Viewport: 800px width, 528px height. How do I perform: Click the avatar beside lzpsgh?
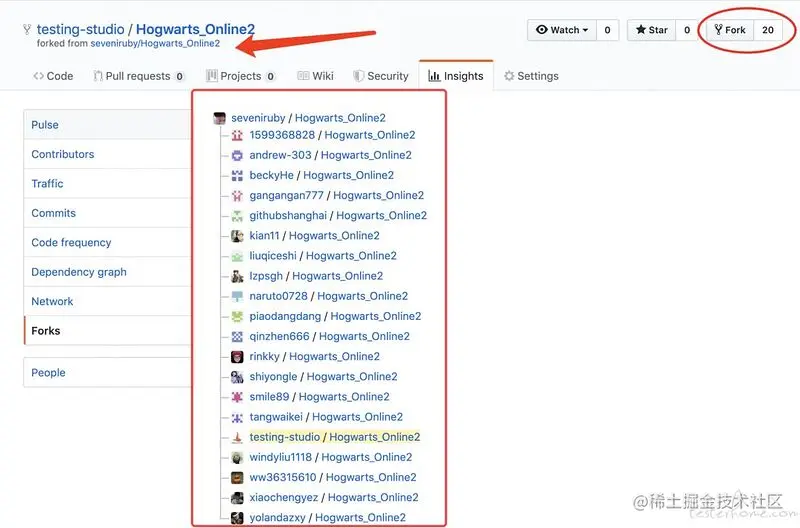tap(237, 276)
